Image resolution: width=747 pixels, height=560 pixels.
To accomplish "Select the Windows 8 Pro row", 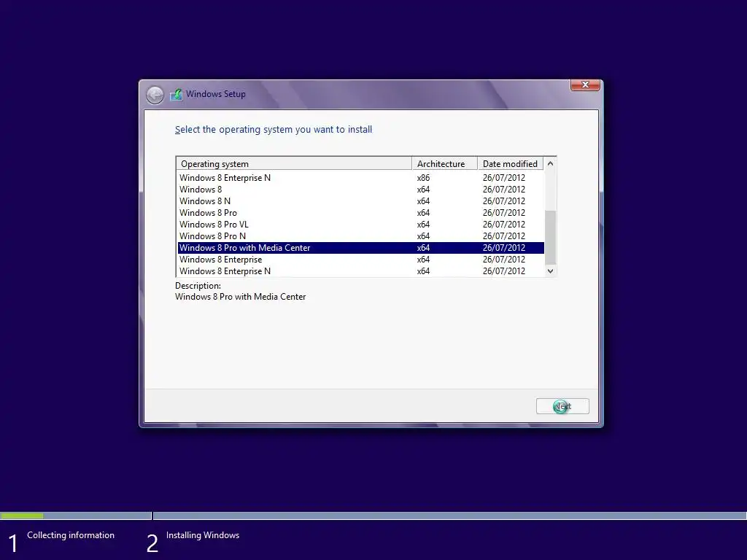I will point(360,213).
